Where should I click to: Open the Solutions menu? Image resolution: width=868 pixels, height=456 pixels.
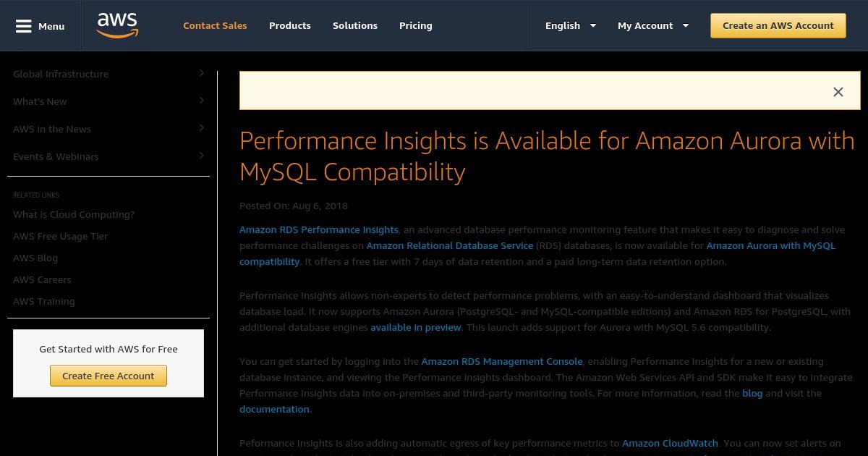(355, 25)
